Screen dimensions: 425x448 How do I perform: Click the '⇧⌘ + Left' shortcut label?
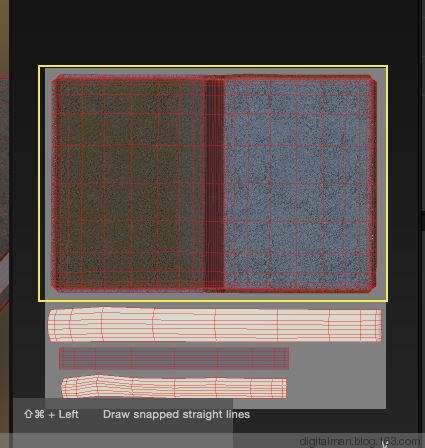pos(51,414)
